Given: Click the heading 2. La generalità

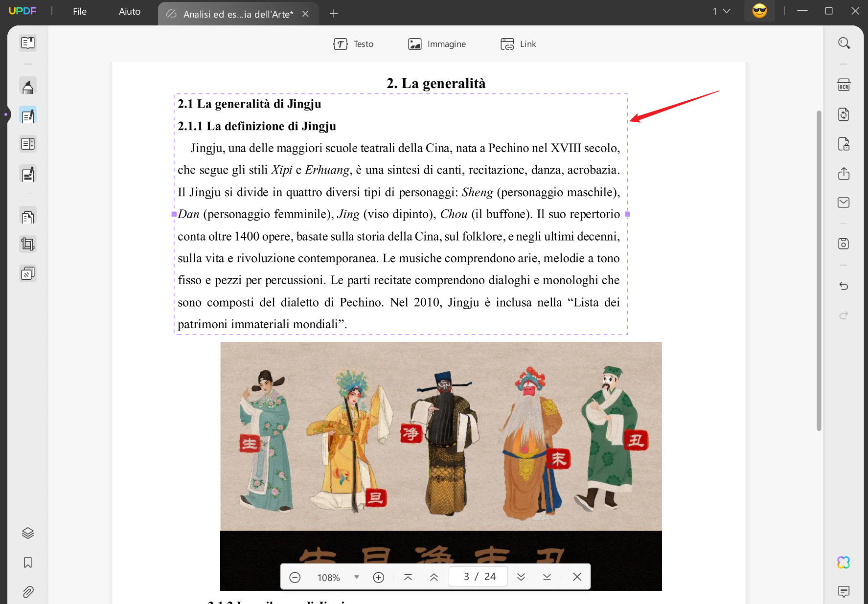Looking at the screenshot, I should (436, 83).
